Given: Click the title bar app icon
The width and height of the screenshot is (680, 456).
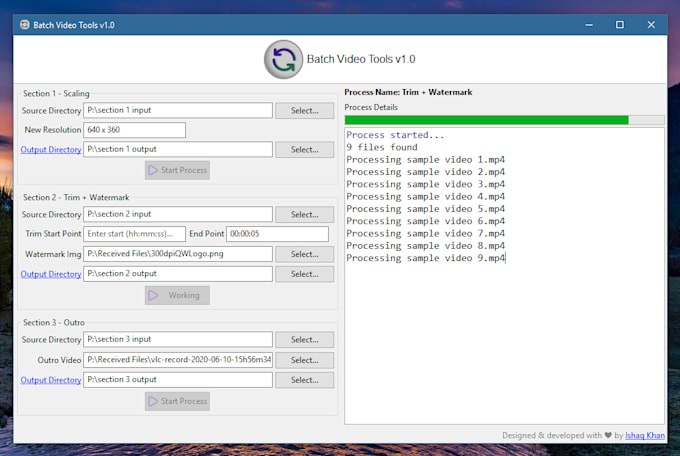Looking at the screenshot, I should point(25,25).
